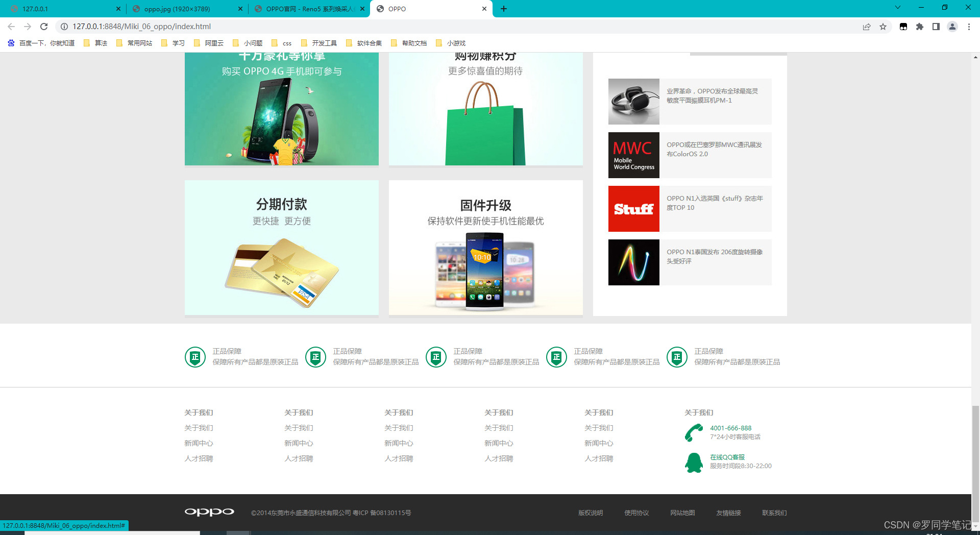Click a green 正品保障 badge icon

pos(195,357)
